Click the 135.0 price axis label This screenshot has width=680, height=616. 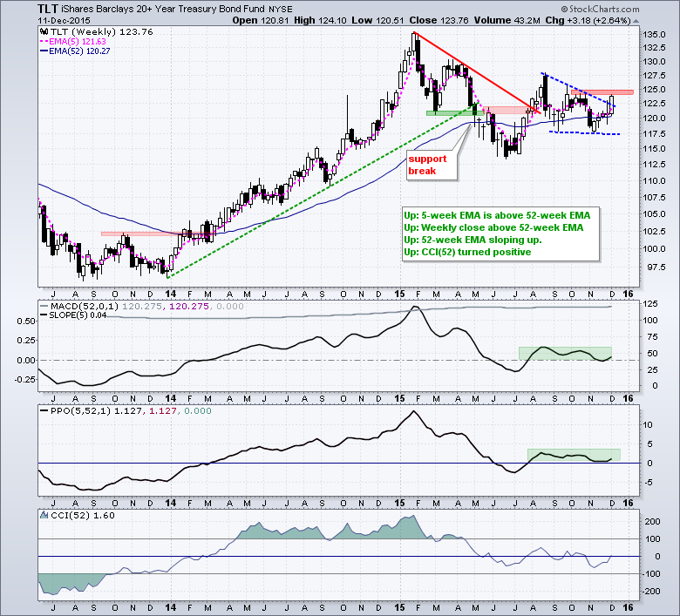(656, 35)
